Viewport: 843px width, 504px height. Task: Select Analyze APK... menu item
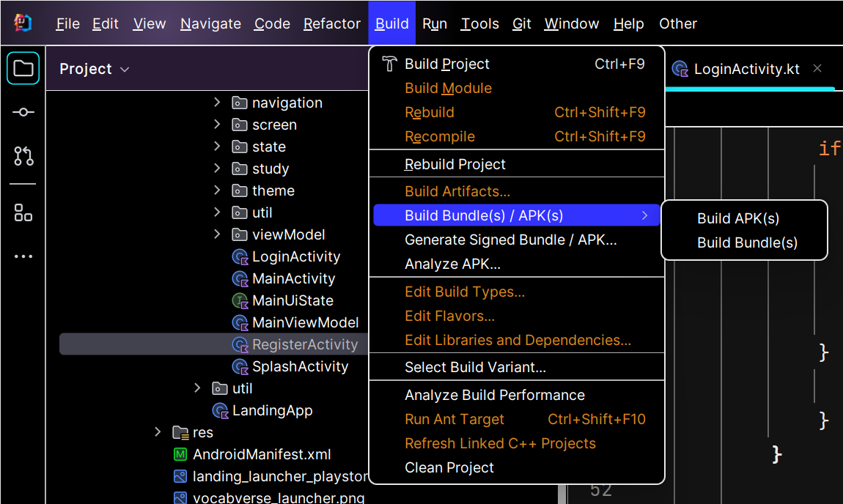(x=517, y=264)
